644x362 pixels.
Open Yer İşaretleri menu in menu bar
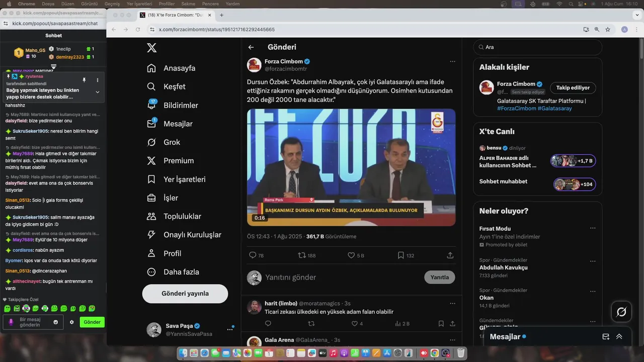pyautogui.click(x=139, y=4)
